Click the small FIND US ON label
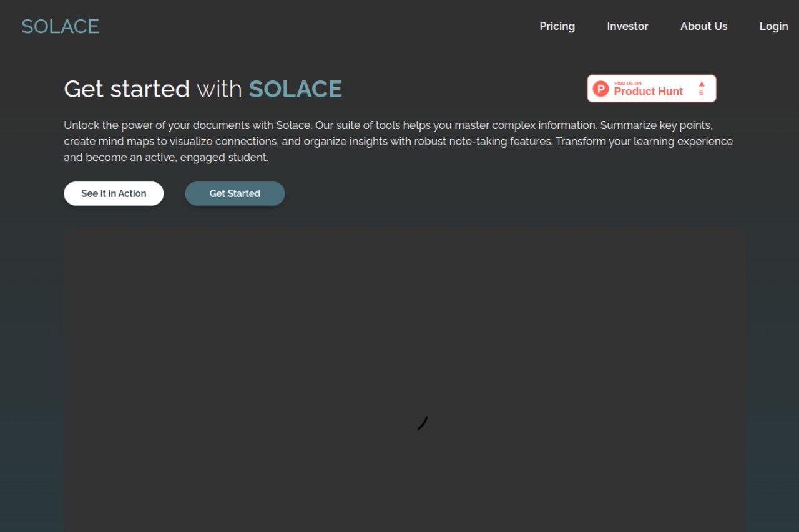Screen dimensions: 799x532 point(627,84)
